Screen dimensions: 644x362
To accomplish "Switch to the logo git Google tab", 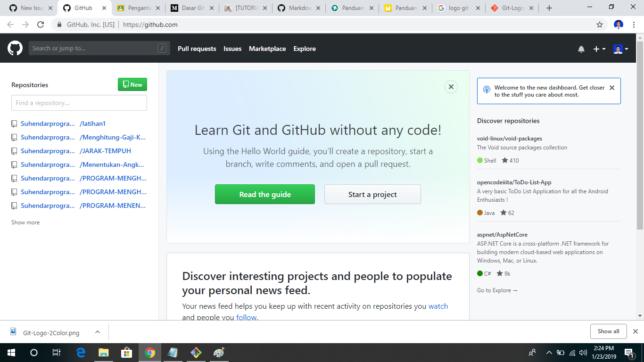I will 459,8.
